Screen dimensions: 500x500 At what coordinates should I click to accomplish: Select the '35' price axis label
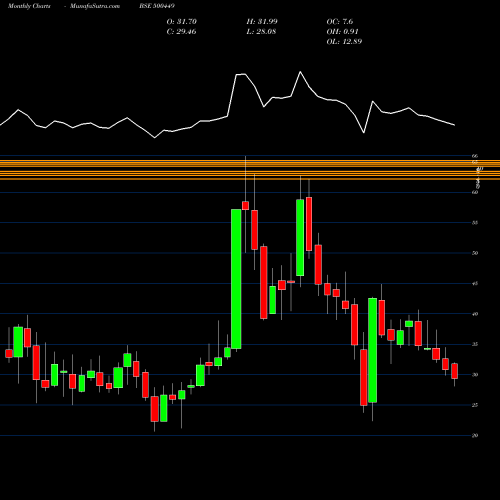click(475, 344)
